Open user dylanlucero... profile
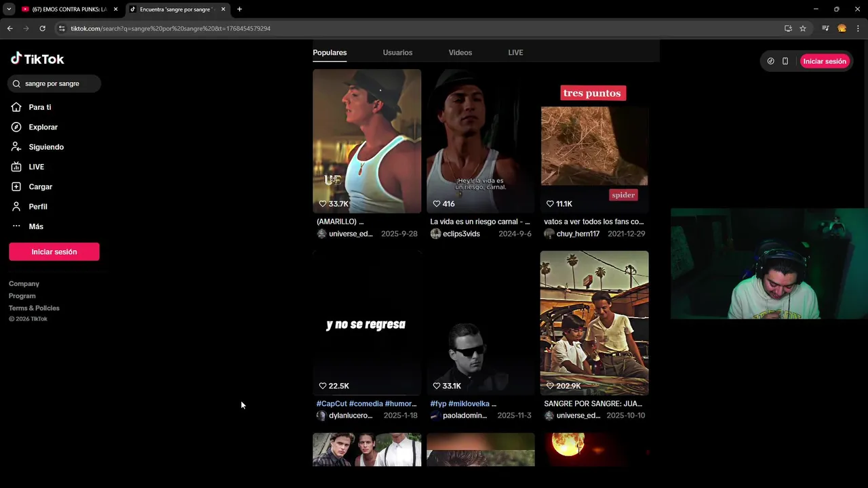Viewport: 868px width, 488px height. [x=351, y=415]
